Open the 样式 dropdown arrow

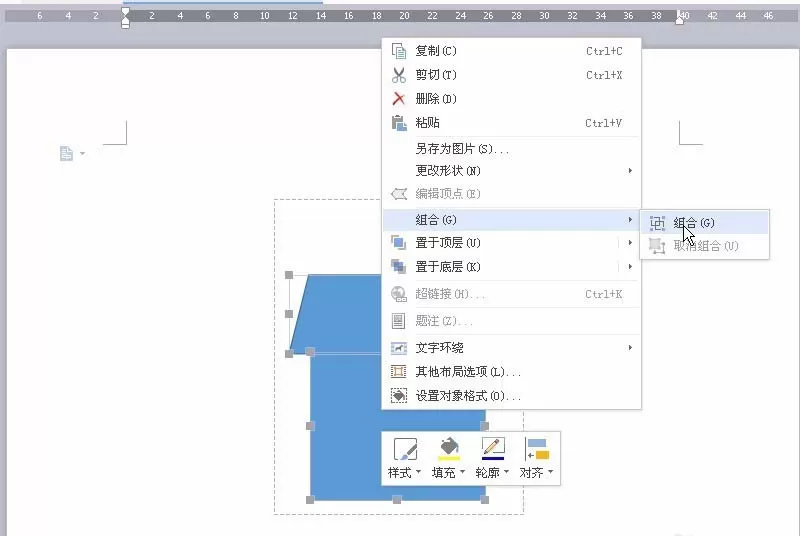[x=418, y=472]
